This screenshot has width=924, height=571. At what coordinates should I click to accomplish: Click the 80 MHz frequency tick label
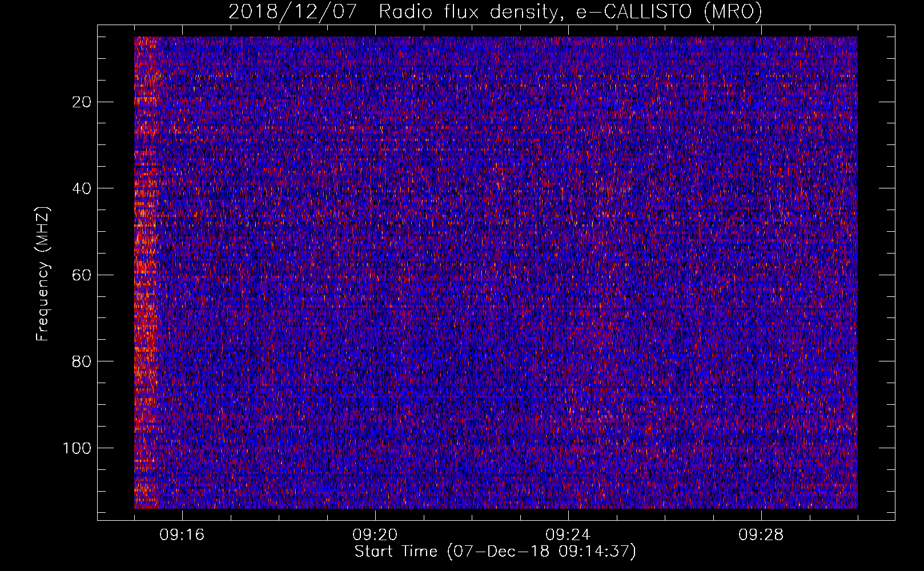point(82,361)
